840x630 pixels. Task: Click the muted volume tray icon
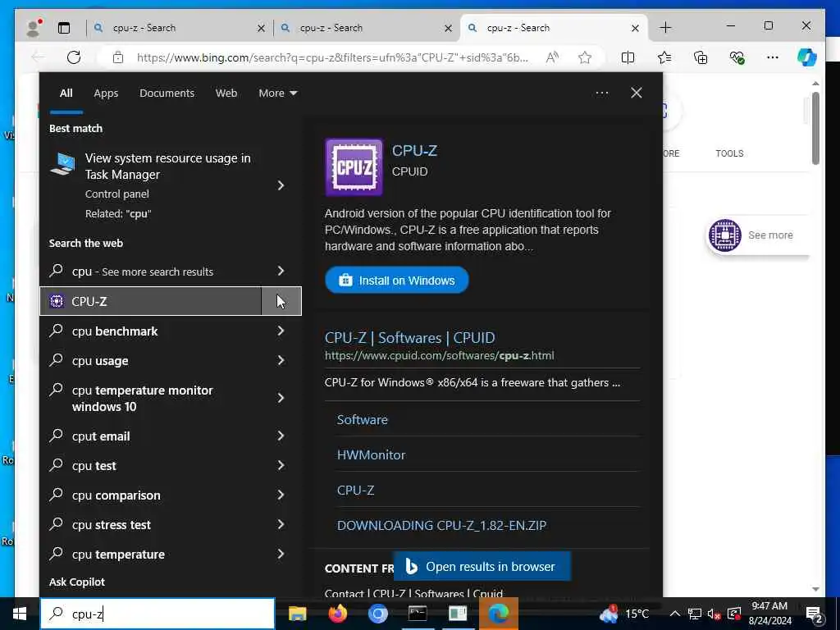click(714, 614)
